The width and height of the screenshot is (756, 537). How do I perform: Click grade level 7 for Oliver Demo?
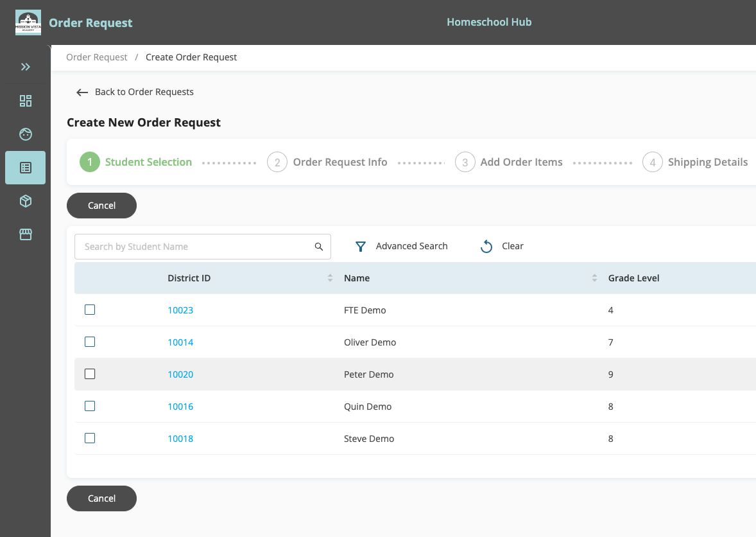611,342
